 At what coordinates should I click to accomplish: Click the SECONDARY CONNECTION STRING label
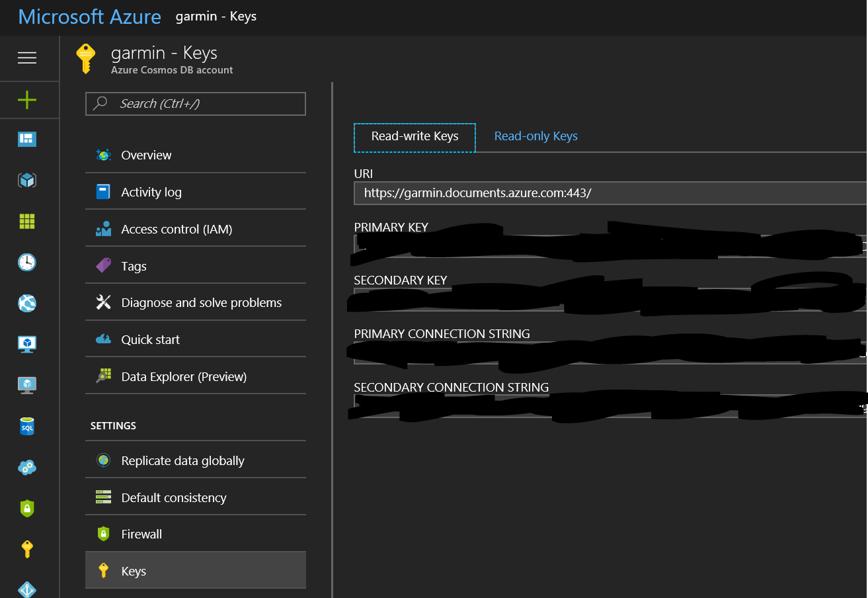click(452, 387)
